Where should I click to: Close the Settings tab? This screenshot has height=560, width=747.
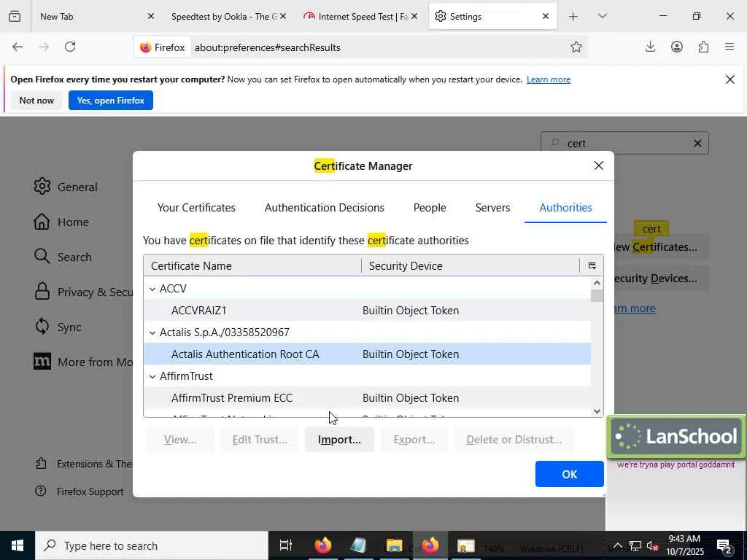546,16
